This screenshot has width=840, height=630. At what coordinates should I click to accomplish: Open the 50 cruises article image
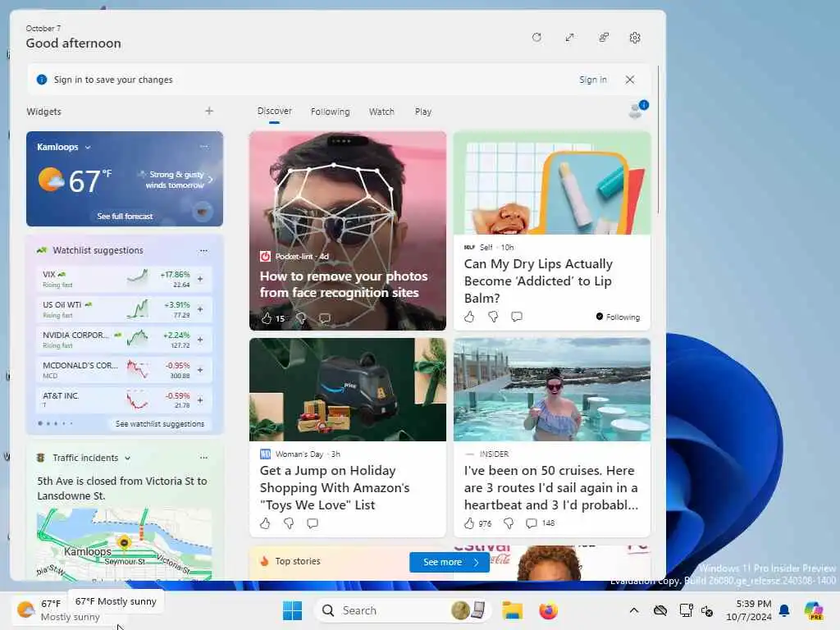tap(552, 390)
